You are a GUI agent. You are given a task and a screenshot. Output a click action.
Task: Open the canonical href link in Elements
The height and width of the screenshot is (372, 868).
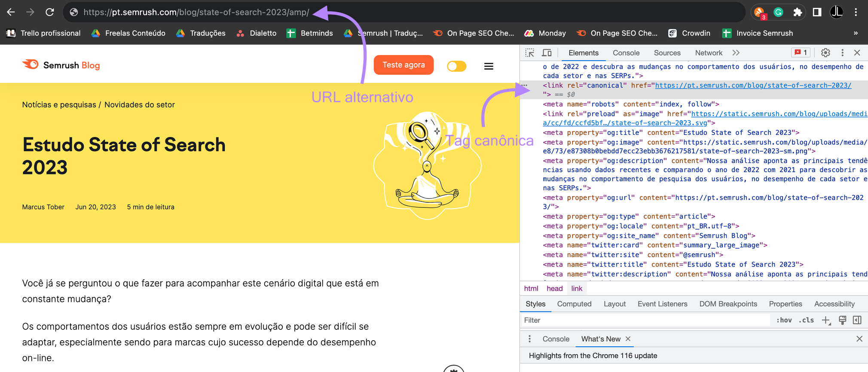pyautogui.click(x=753, y=85)
